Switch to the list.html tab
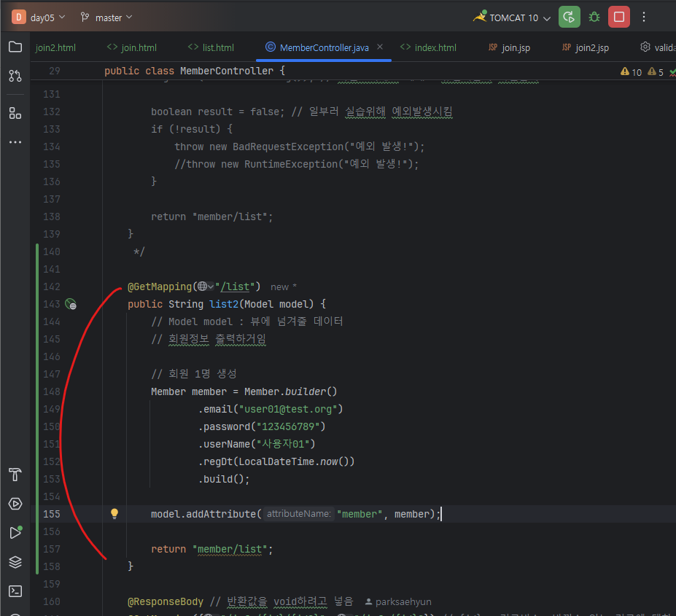The height and width of the screenshot is (616, 676). point(211,47)
